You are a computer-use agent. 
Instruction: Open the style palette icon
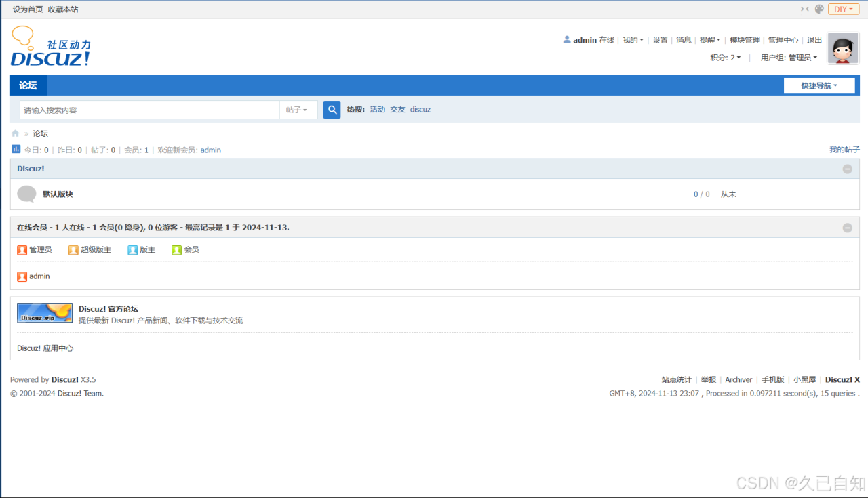(819, 9)
